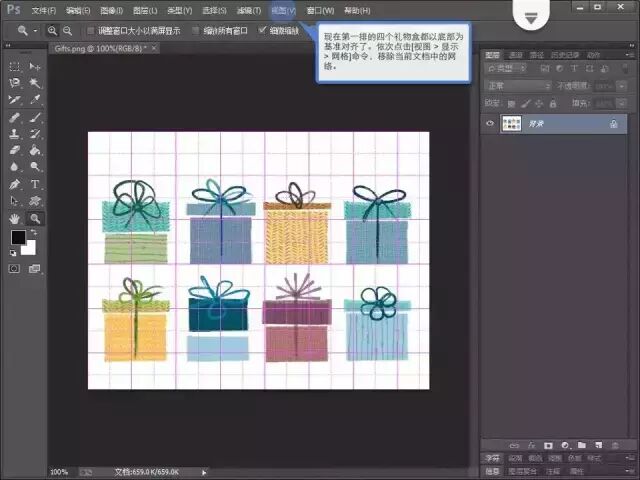Select the Zoom tool in the toolbox

(x=35, y=219)
